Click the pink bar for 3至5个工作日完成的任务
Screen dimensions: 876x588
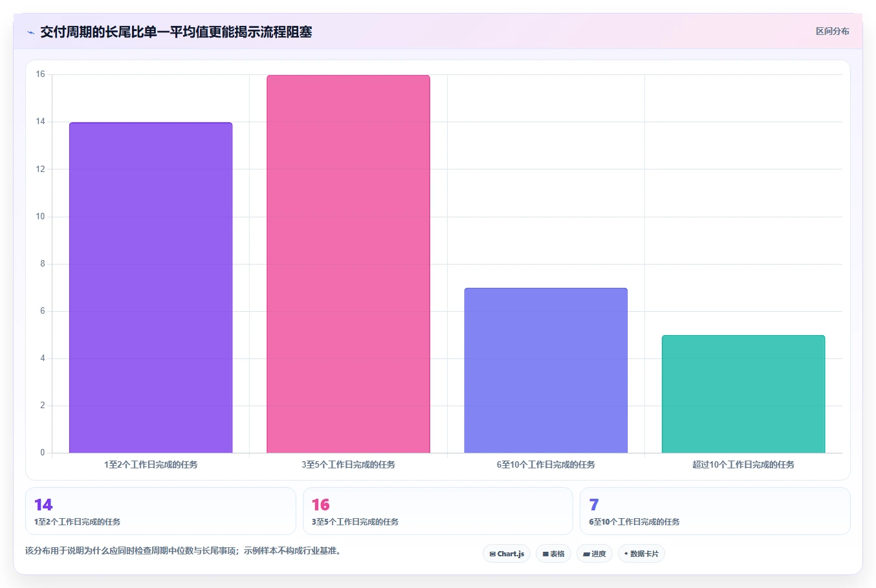[x=348, y=264]
